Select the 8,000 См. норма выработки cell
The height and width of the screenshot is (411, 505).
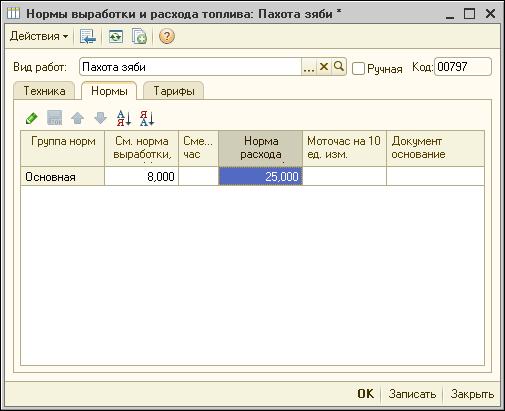coord(142,176)
